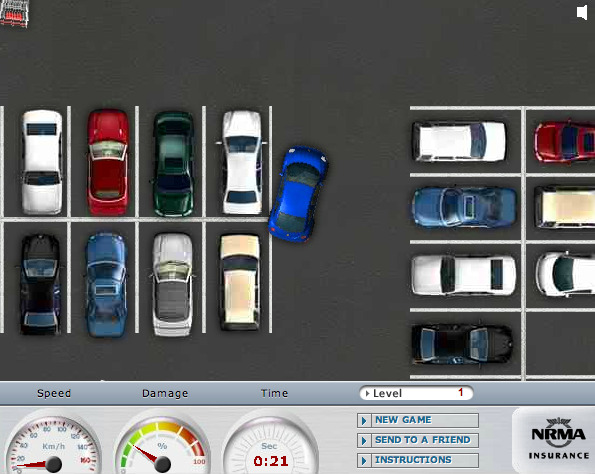The image size is (595, 474).
Task: Click the first white car in top row
Action: [x=42, y=162]
